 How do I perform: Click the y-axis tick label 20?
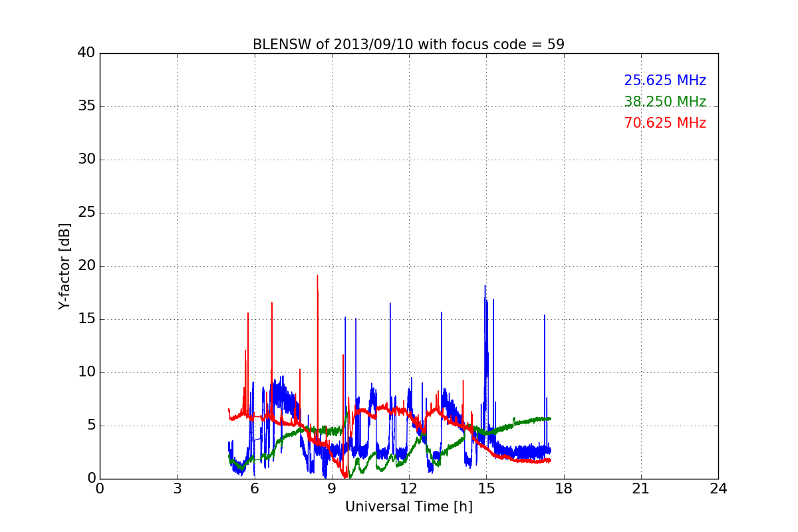tap(86, 266)
